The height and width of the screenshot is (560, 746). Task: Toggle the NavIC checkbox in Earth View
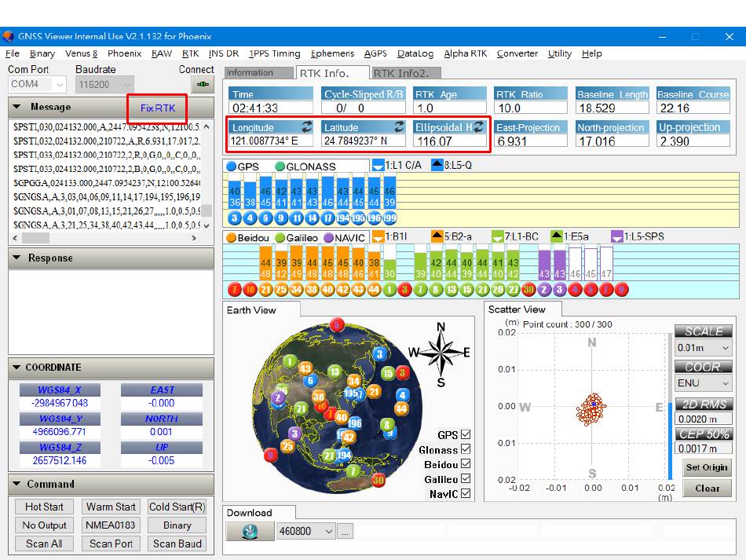[466, 493]
